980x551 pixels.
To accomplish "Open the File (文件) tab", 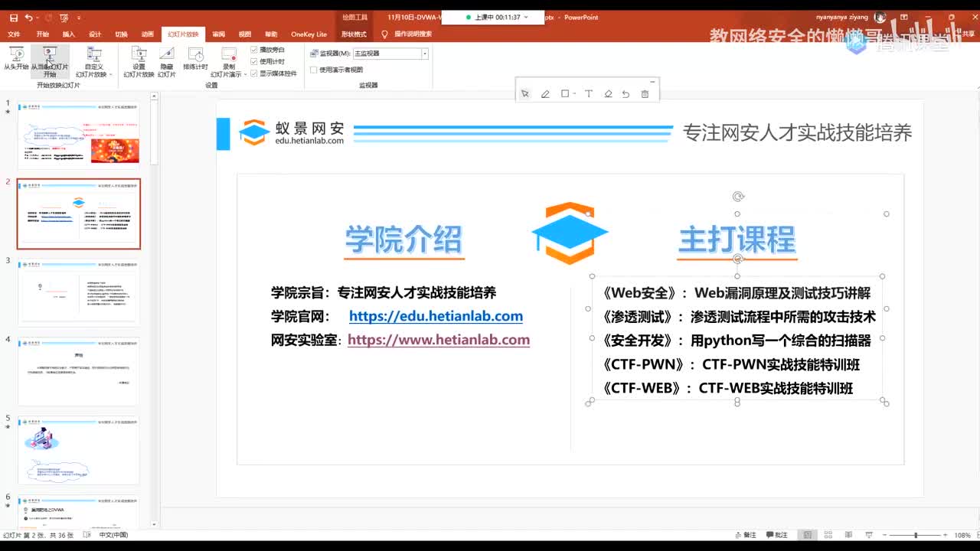I will click(x=14, y=34).
